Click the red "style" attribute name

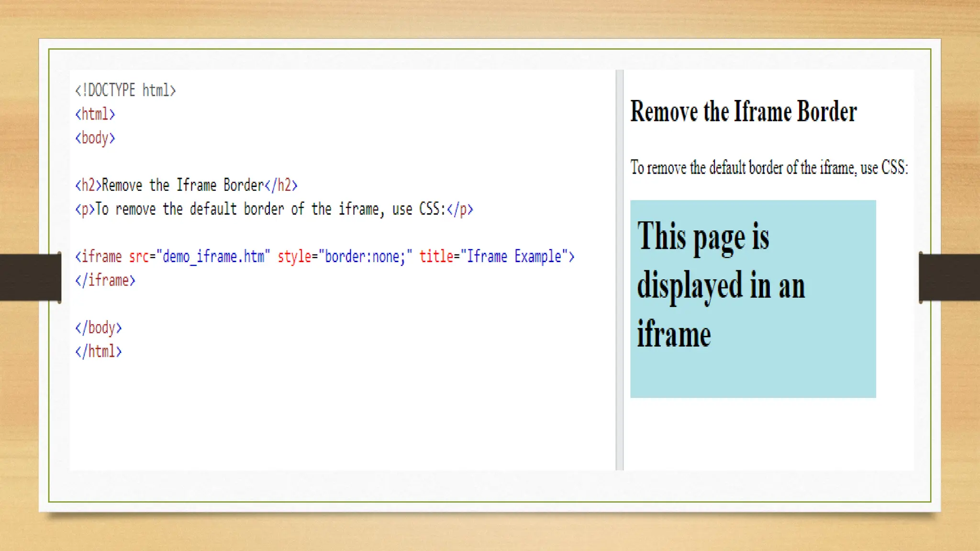[x=294, y=256]
